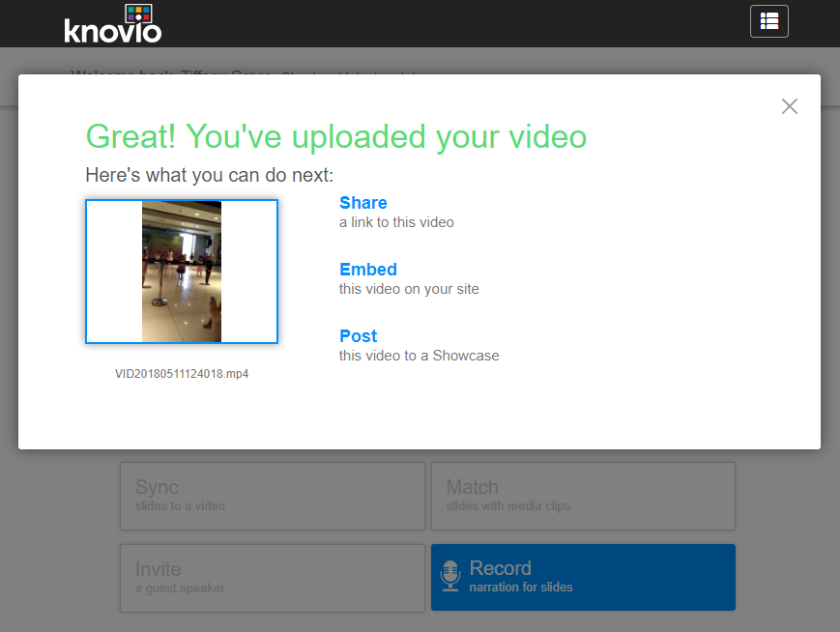The height and width of the screenshot is (632, 840).
Task: Click the Knovio logo
Action: point(113,24)
